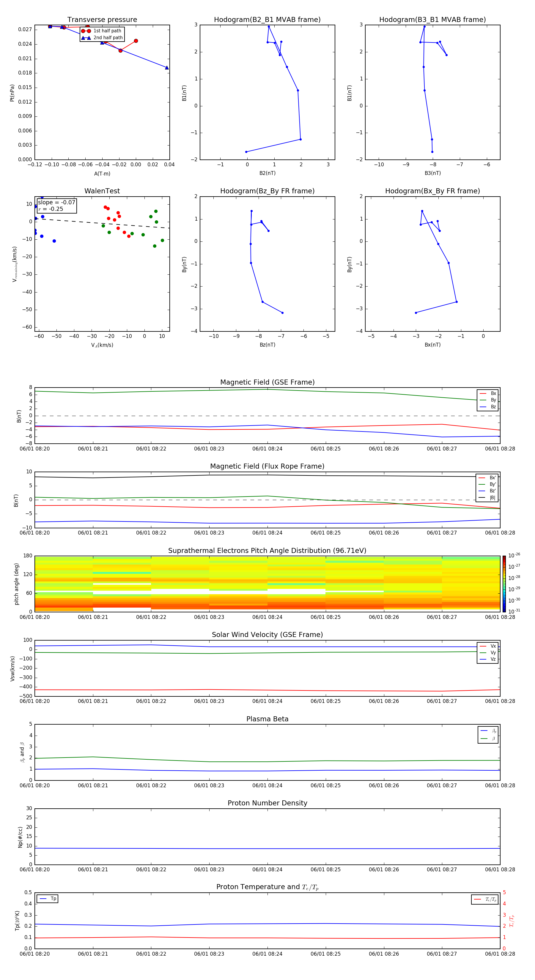Image resolution: width=535 pixels, height=980 pixels.
Task: Click the "B2(nT)" x-axis label
Action: pyautogui.click(x=267, y=173)
